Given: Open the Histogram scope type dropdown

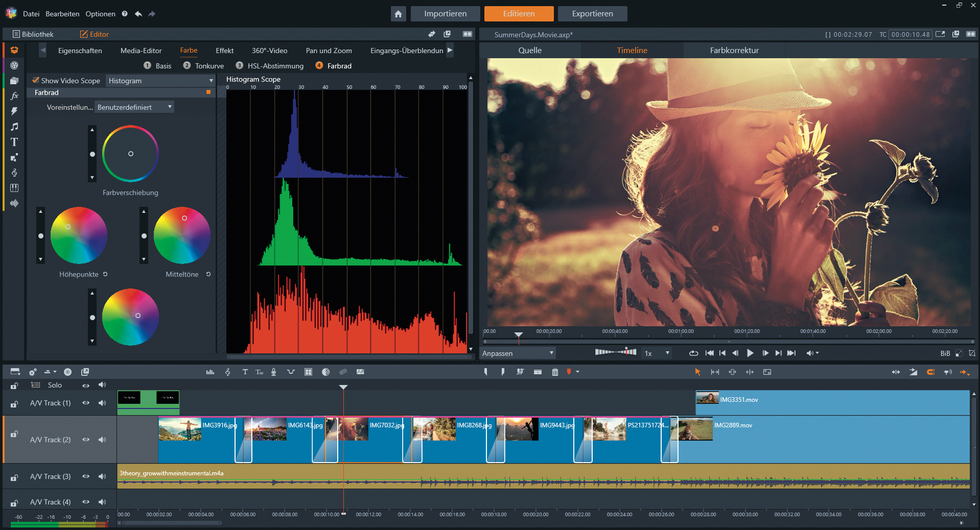Looking at the screenshot, I should click(x=160, y=81).
